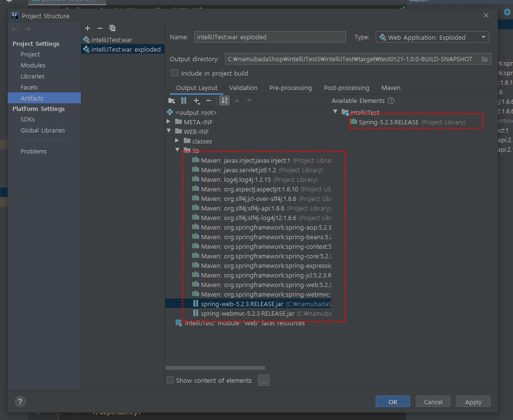Select the intelliJTest:war exploded artifact
Viewport: 513px width, 420px height.
pos(123,49)
